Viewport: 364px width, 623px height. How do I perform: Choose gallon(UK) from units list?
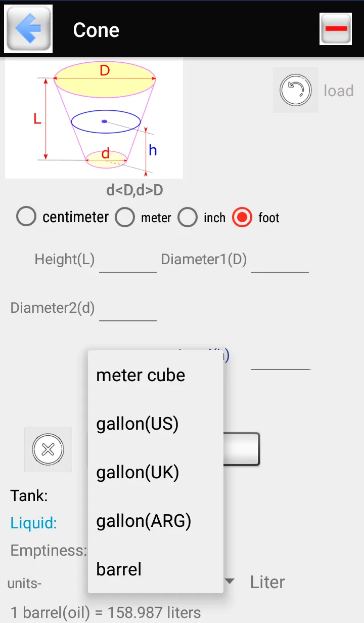[156, 472]
